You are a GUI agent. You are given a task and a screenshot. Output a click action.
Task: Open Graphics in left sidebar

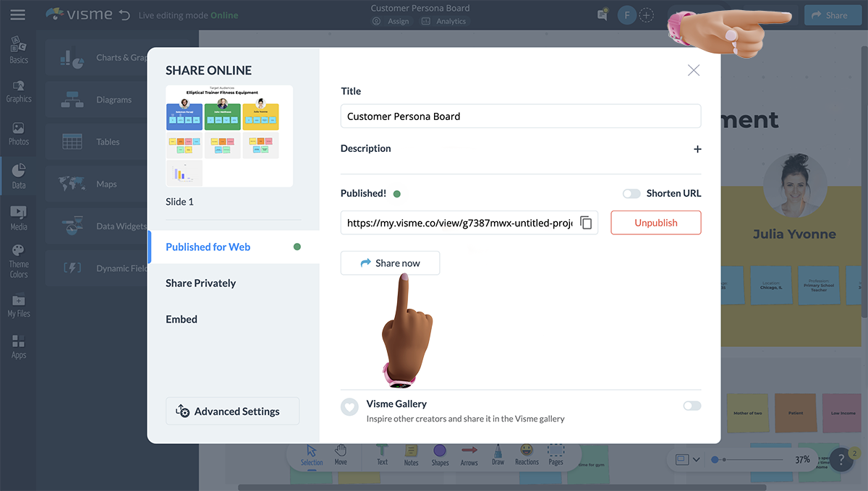(19, 91)
